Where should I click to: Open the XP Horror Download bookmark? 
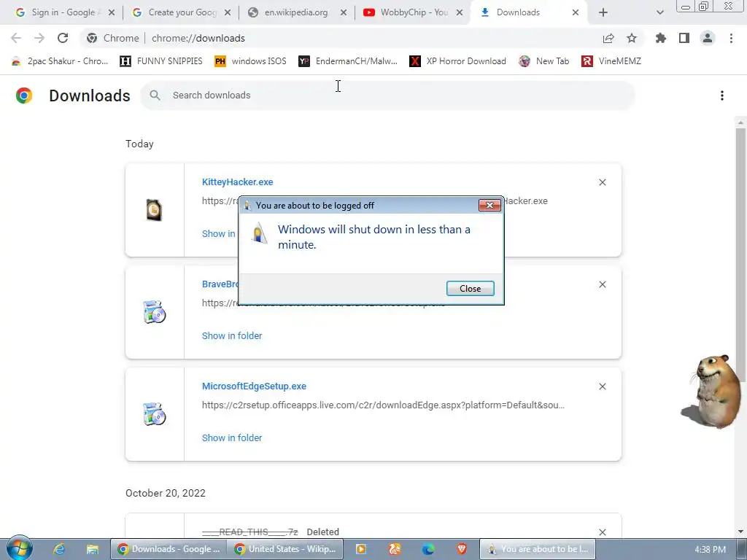tap(458, 61)
